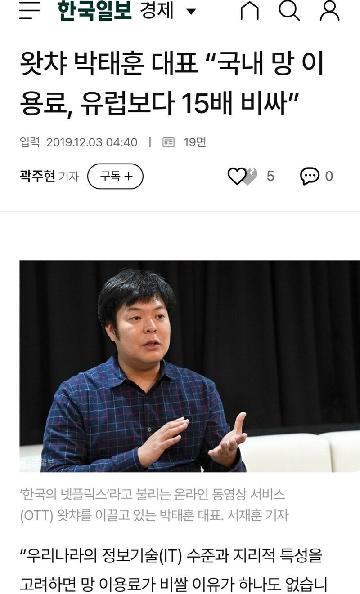Open the hamburger menu icon
This screenshot has width=360, height=594.
coord(30,10)
